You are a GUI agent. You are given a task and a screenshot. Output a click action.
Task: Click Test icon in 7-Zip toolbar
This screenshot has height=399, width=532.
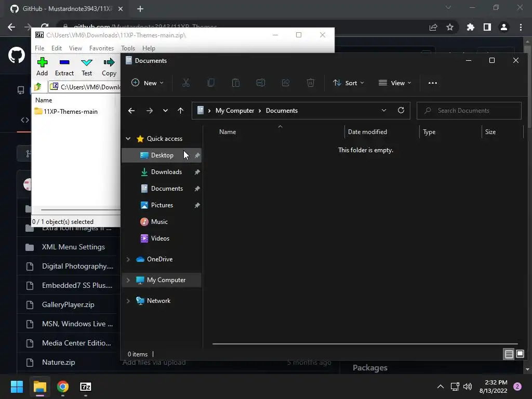pos(87,62)
